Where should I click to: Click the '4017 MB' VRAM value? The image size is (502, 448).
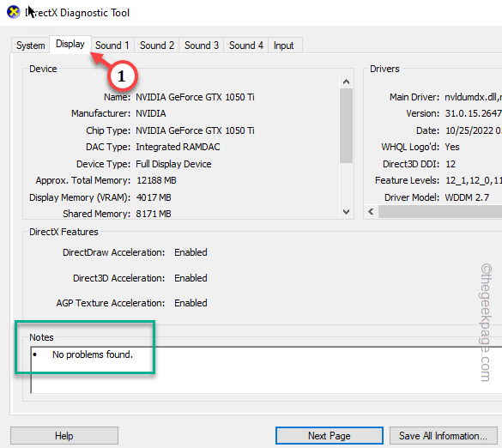154,197
